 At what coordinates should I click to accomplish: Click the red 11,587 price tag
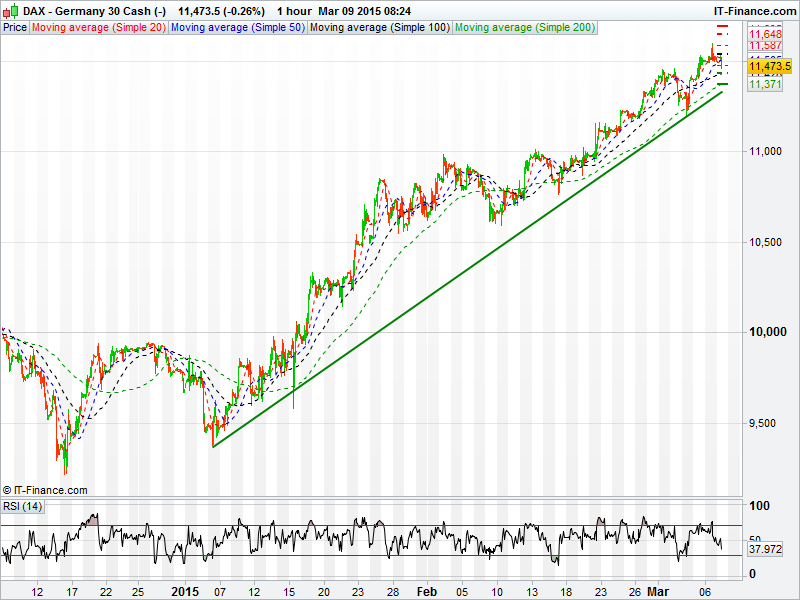click(x=765, y=45)
